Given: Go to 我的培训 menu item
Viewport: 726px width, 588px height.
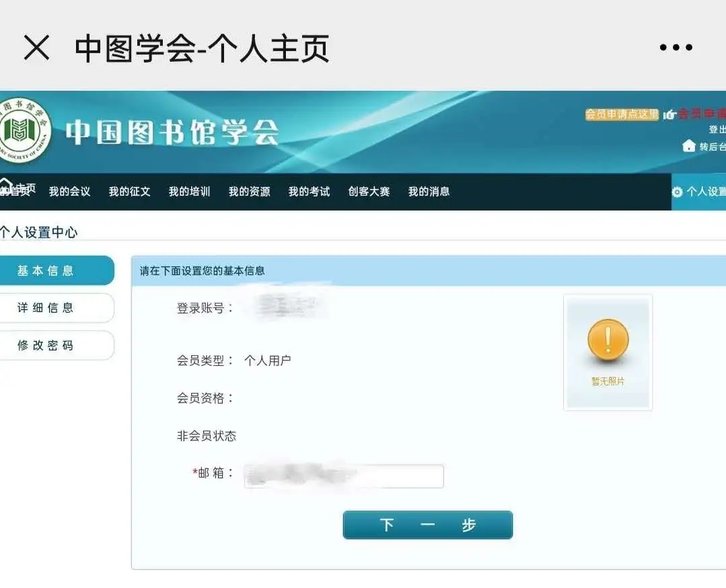Looking at the screenshot, I should click(x=189, y=192).
